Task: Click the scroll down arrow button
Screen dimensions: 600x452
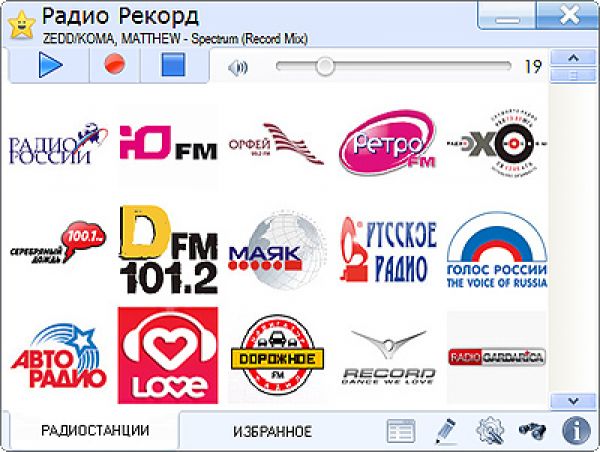Action: [573, 401]
